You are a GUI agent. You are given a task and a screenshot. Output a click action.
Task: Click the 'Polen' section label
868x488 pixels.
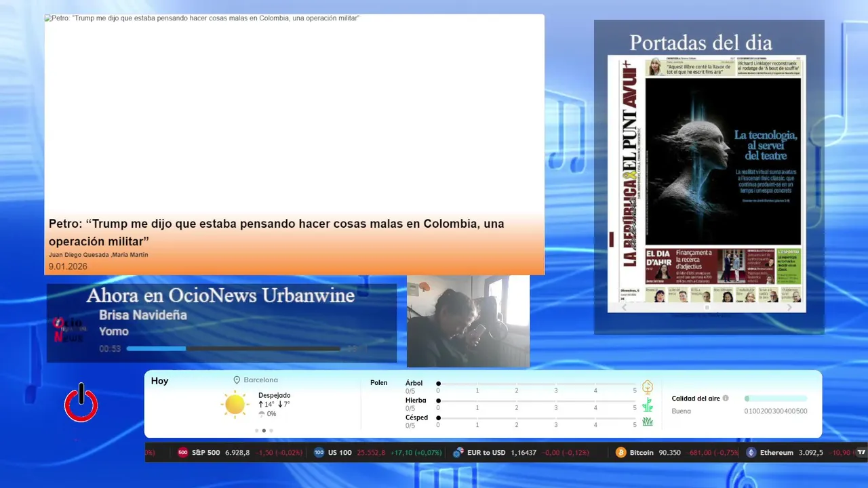tap(379, 383)
